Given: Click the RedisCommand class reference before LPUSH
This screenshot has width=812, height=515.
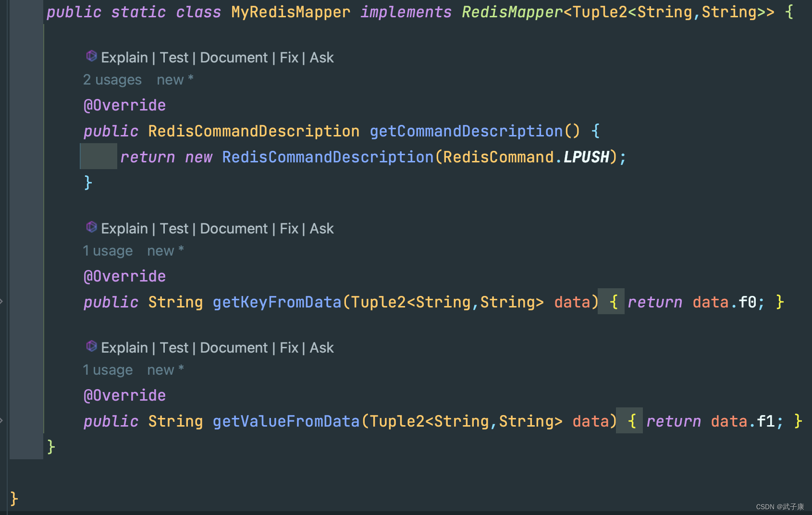Looking at the screenshot, I should (x=498, y=157).
